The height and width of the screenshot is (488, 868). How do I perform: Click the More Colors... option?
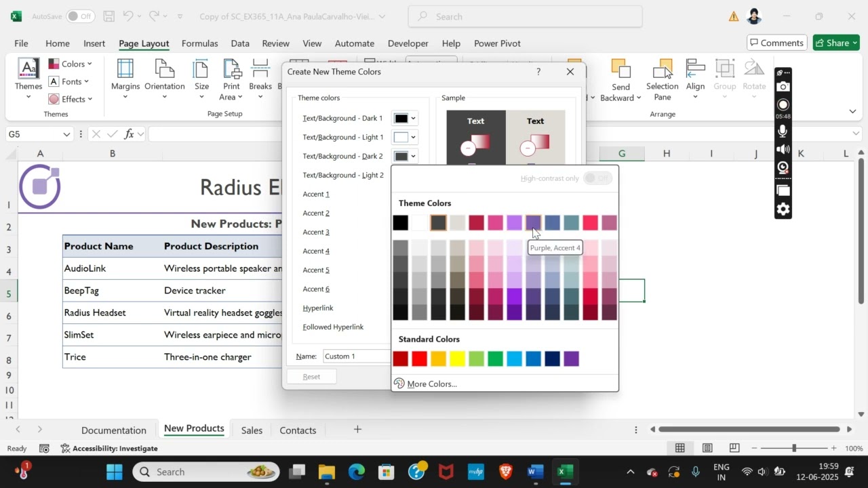pos(432,384)
